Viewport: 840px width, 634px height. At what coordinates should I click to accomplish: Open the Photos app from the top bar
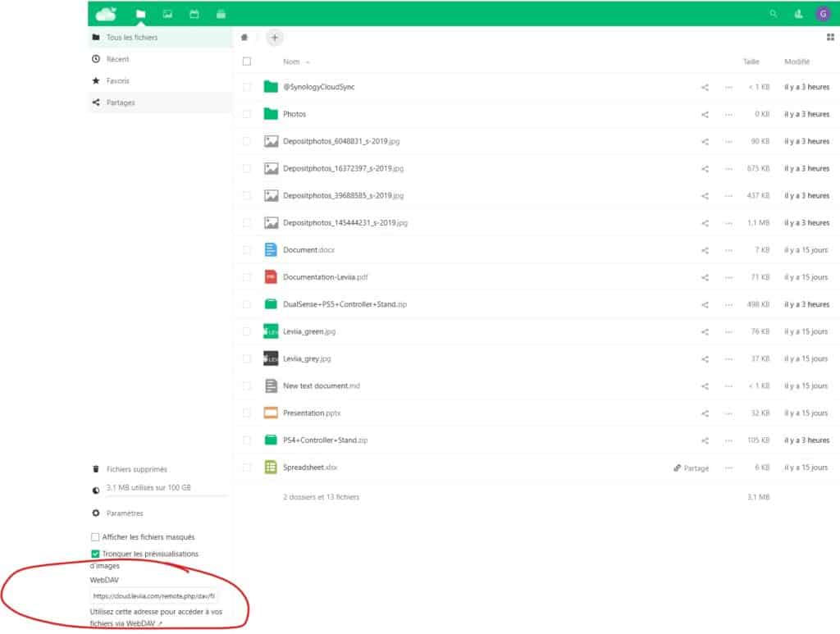(167, 14)
